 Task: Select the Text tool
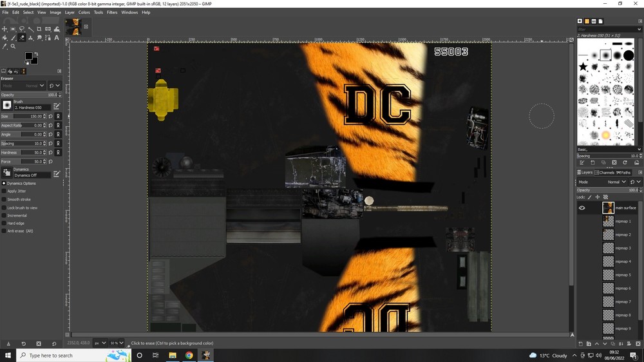coord(57,38)
